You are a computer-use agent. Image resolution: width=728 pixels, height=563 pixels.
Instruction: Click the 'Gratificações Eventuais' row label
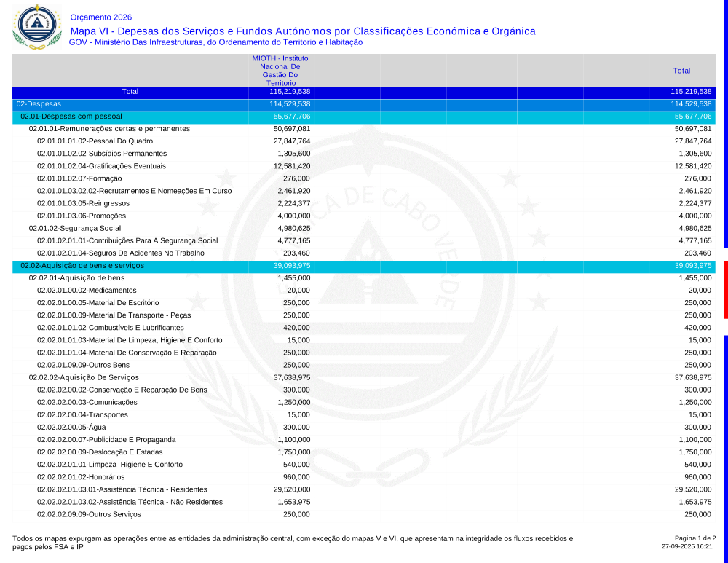101,166
